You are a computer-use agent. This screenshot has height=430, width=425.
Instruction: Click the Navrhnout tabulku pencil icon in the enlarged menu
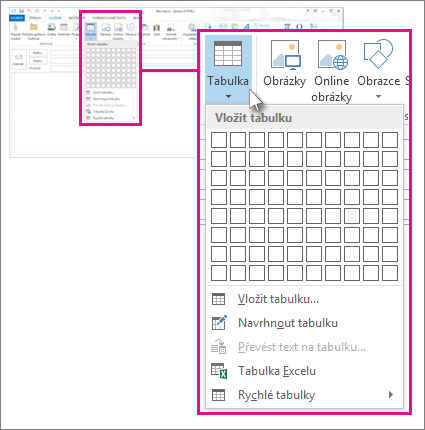tap(219, 323)
